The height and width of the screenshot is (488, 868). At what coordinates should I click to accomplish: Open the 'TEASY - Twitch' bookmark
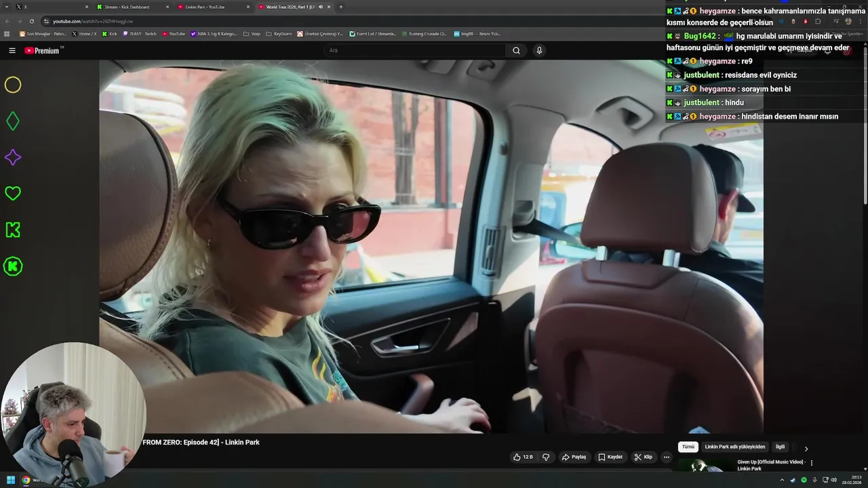click(x=140, y=34)
